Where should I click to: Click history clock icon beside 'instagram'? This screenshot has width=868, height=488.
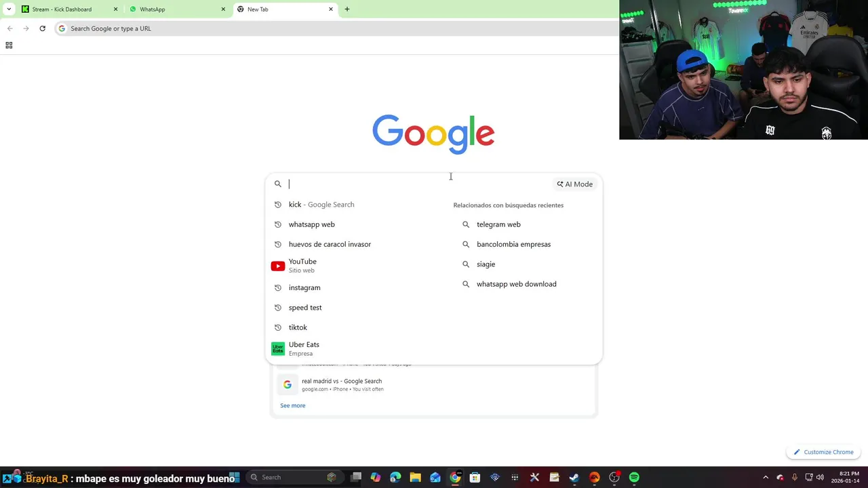pyautogui.click(x=278, y=287)
